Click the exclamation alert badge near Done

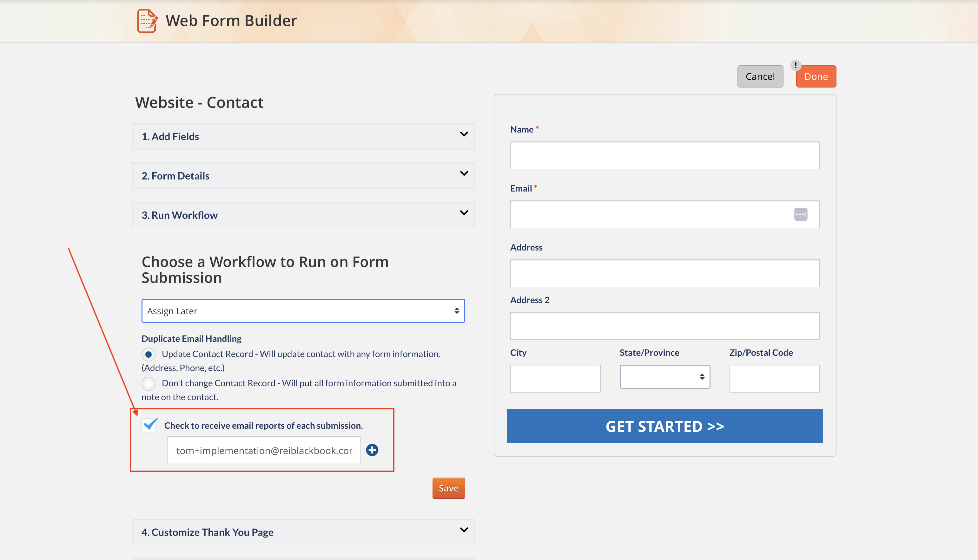[x=796, y=65]
